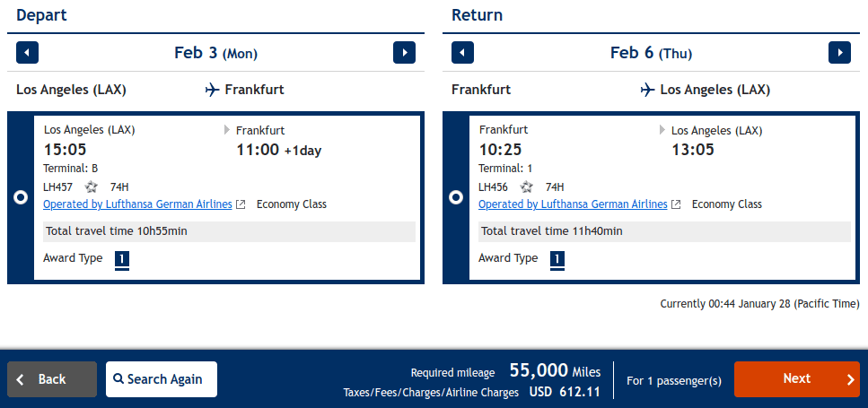
Task: Go to previous departure date arrow
Action: coord(28,53)
